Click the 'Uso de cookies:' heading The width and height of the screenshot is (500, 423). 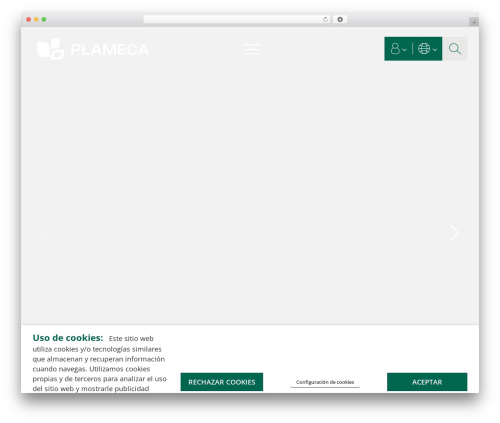pos(68,338)
